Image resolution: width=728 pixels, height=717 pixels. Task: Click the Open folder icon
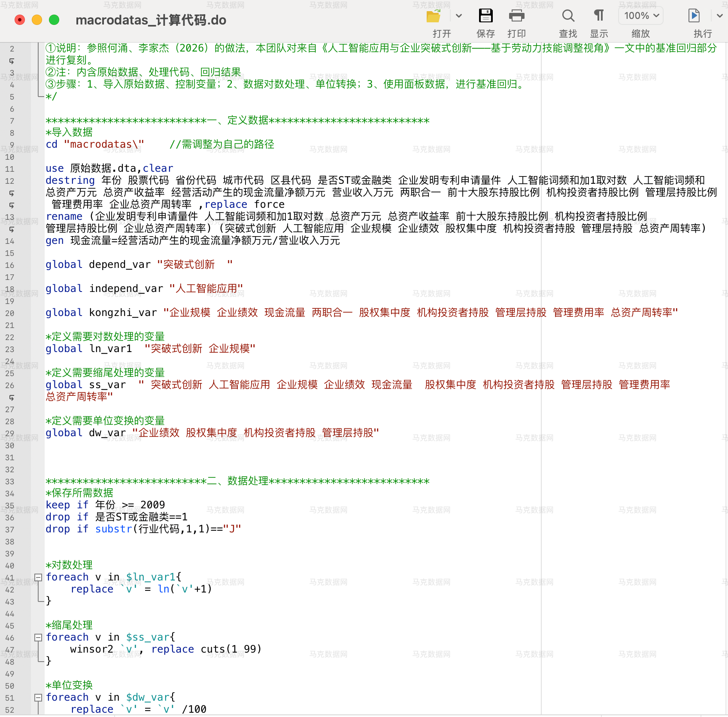(x=434, y=16)
